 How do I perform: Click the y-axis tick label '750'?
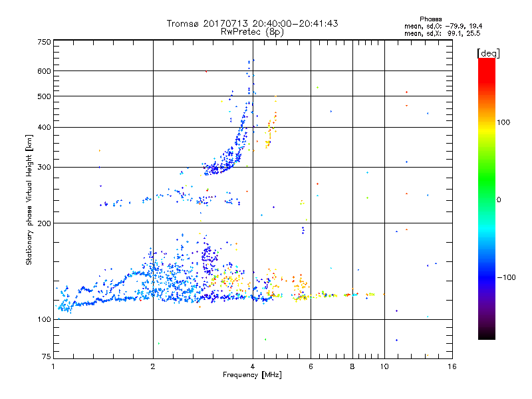pos(44,42)
